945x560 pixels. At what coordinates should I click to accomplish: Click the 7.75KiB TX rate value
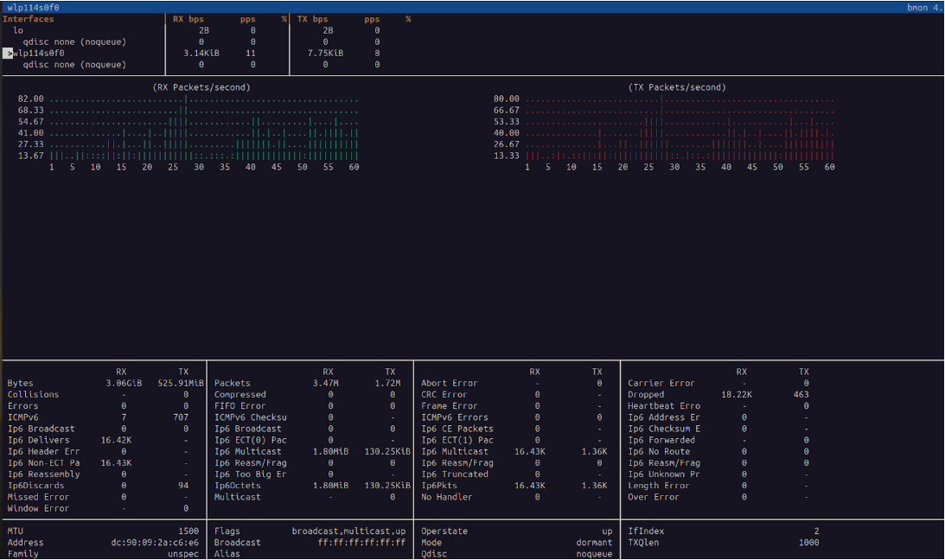325,54
